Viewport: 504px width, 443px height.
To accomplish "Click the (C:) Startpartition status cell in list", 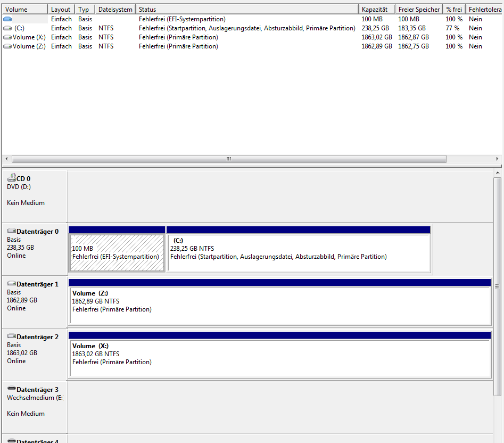I will (247, 28).
